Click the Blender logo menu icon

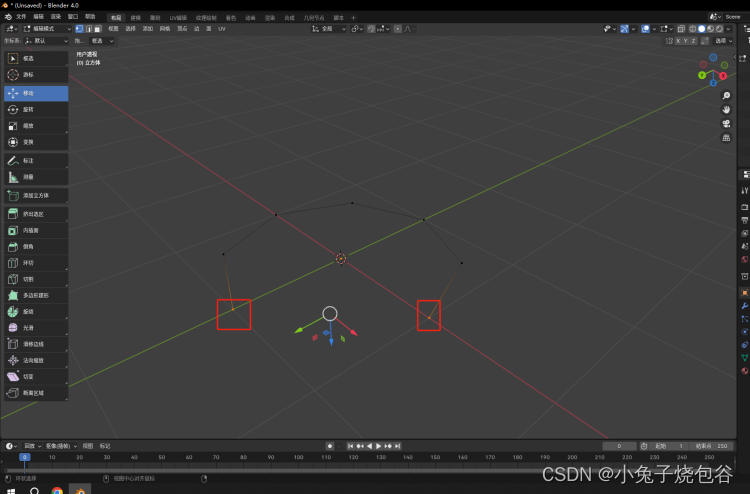[8, 17]
